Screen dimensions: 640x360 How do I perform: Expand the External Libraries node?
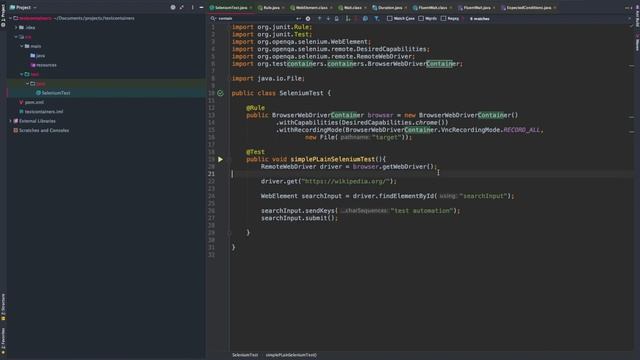tap(11, 121)
